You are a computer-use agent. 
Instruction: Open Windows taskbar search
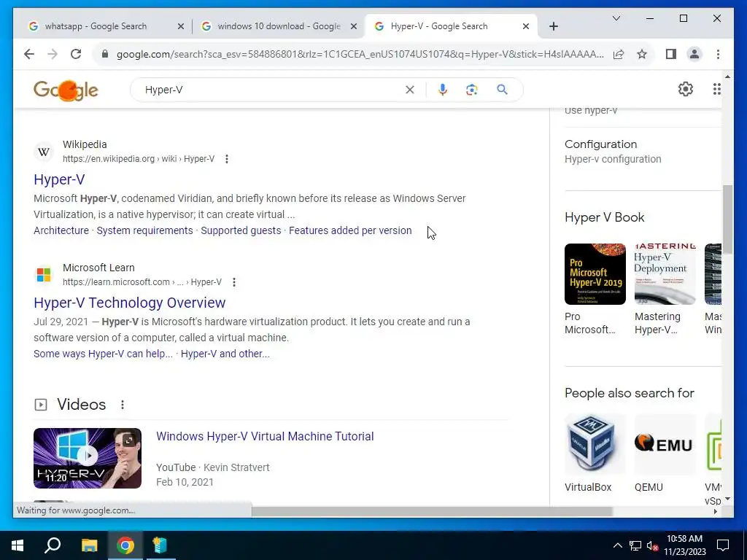coord(53,545)
